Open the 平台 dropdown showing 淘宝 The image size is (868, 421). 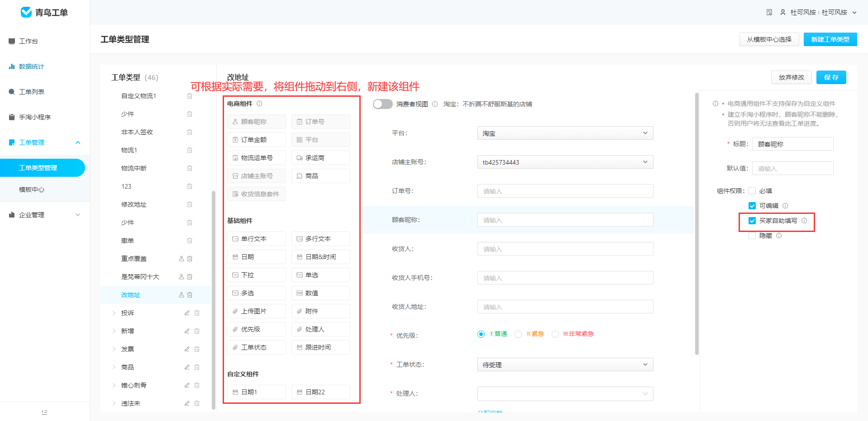(x=565, y=133)
